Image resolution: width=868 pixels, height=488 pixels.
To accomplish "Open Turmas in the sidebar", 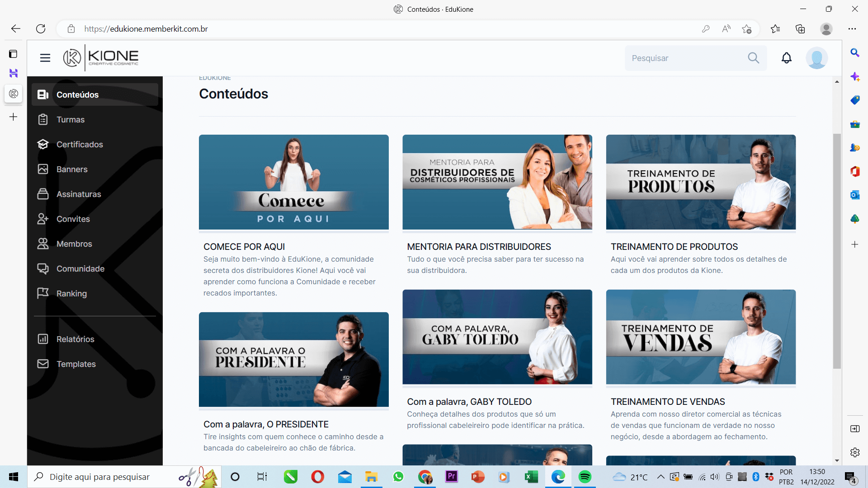I will click(x=70, y=120).
